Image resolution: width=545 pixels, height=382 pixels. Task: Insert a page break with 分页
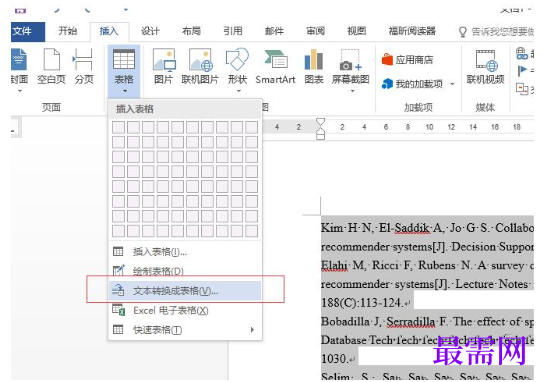84,67
